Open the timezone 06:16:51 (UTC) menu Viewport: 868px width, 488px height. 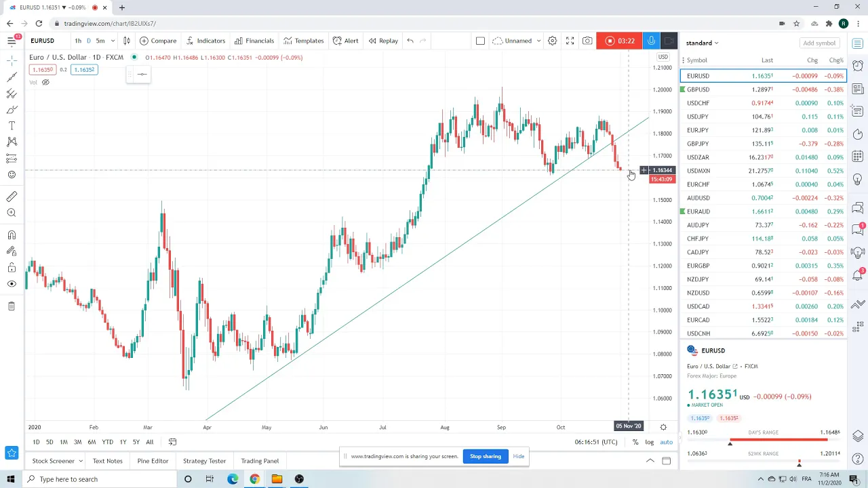click(x=595, y=442)
